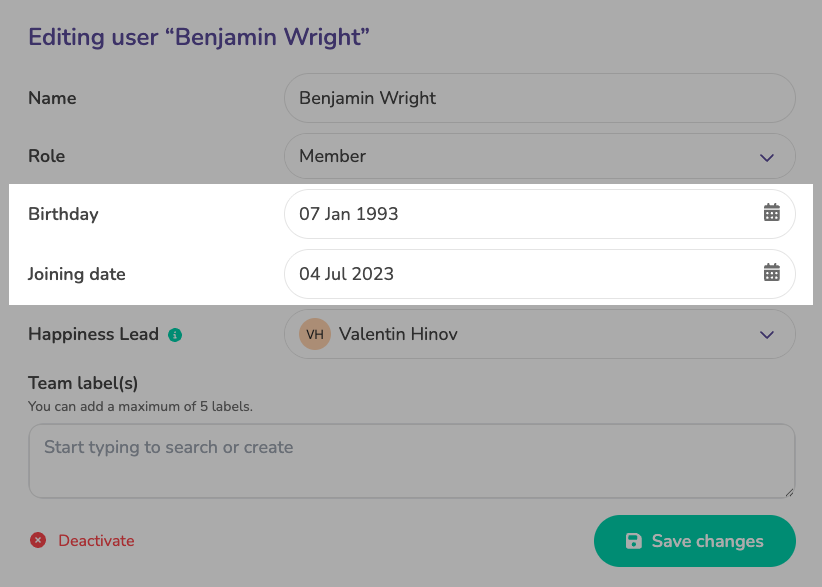Click the Happiness Lead info icon

tap(175, 335)
